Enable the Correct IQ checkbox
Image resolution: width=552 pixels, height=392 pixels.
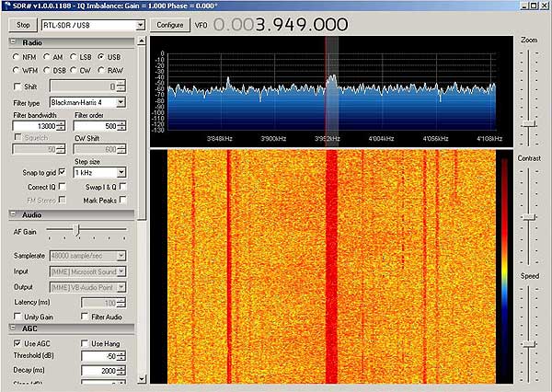(62, 187)
